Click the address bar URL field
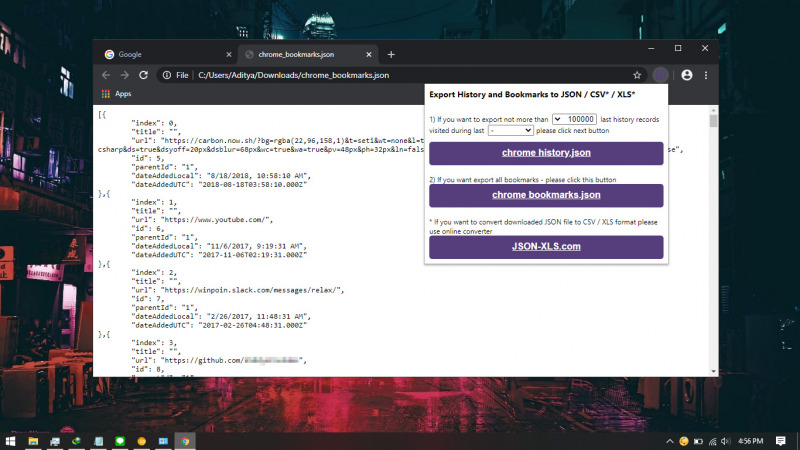The width and height of the screenshot is (800, 450). pos(403,75)
